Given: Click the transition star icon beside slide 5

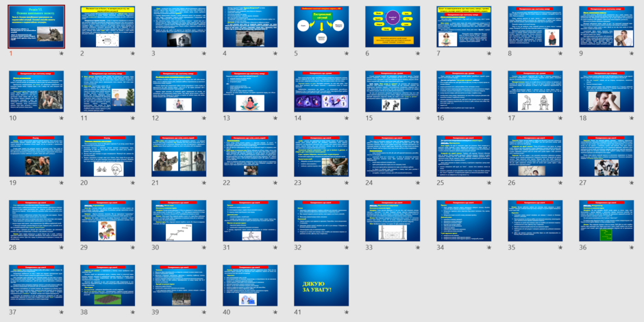Looking at the screenshot, I should pyautogui.click(x=346, y=53).
